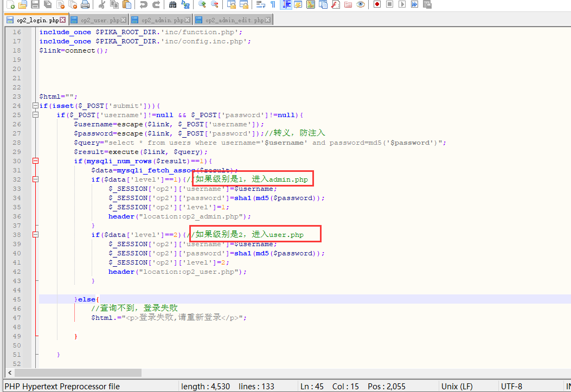Toggle synchronize horizontal scrolling
571x392 pixels.
[x=244, y=4]
